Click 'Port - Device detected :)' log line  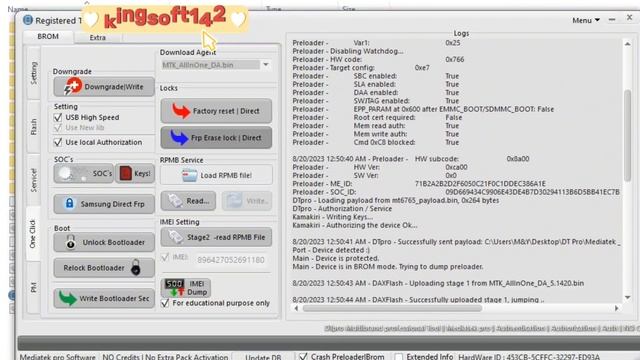coord(331,250)
